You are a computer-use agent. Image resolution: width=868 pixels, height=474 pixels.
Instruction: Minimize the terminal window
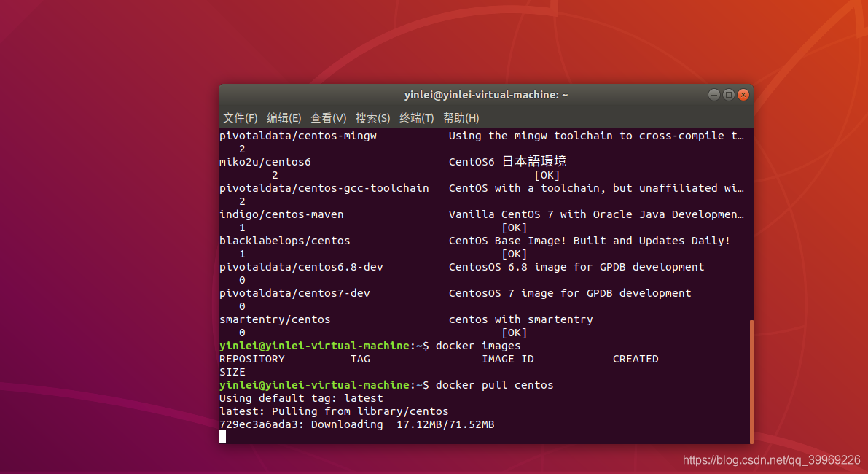click(714, 95)
